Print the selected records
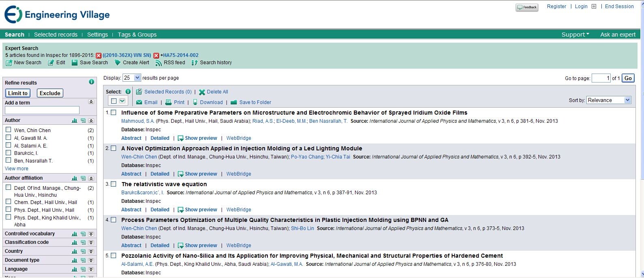Image resolution: width=644 pixels, height=278 pixels. 175,102
